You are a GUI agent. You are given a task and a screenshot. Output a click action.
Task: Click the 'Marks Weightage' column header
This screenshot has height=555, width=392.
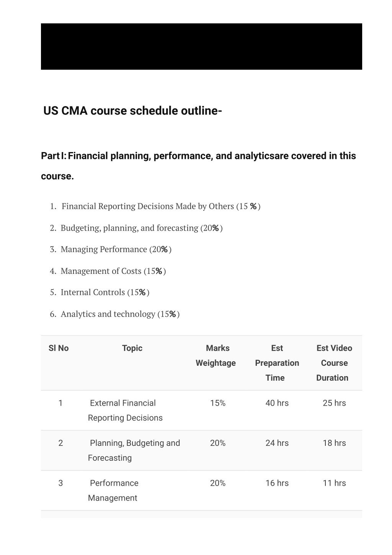click(x=216, y=355)
